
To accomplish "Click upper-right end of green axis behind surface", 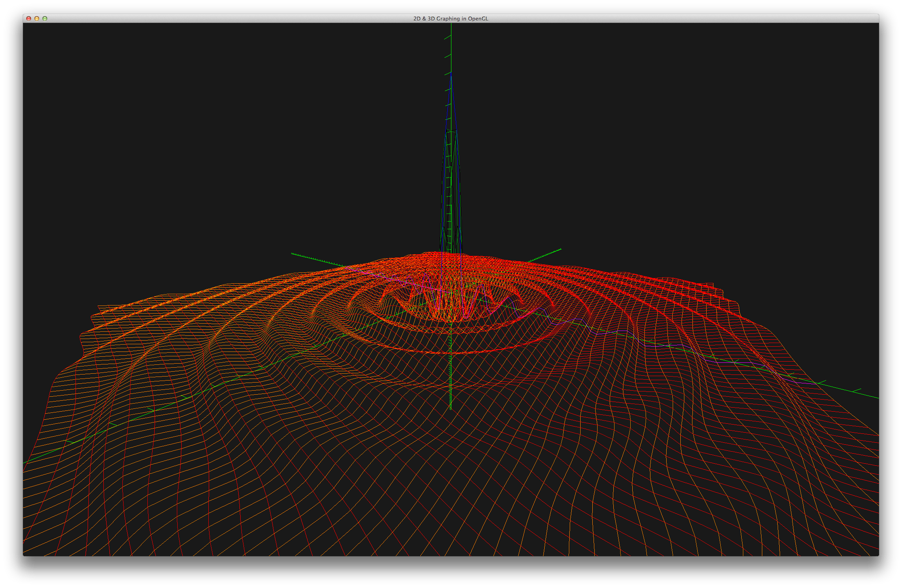I will pyautogui.click(x=560, y=249).
